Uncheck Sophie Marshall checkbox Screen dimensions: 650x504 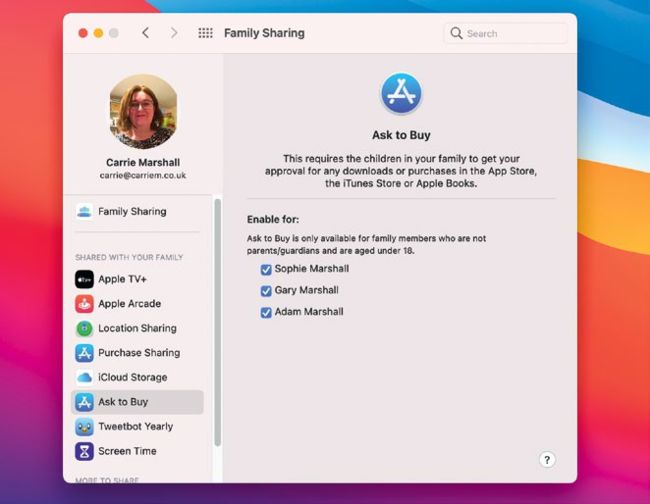(266, 269)
